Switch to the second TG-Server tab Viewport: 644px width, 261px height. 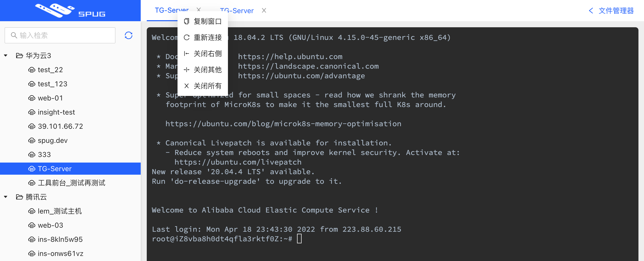tap(237, 10)
